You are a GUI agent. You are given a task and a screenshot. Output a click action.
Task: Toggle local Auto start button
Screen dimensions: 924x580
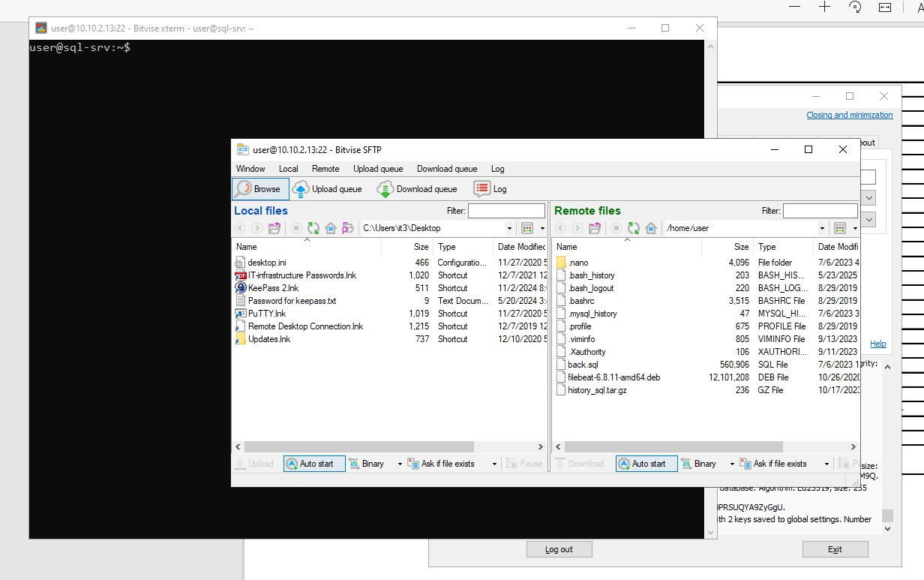[314, 464]
